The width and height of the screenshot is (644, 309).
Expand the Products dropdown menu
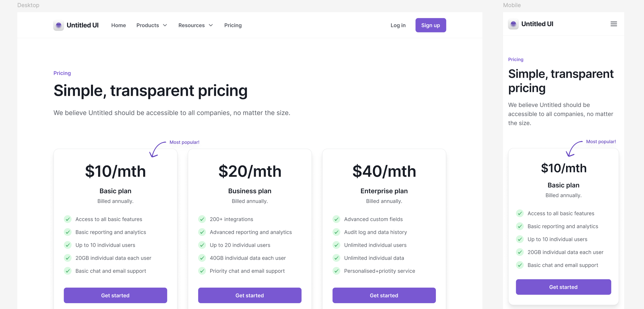[152, 25]
